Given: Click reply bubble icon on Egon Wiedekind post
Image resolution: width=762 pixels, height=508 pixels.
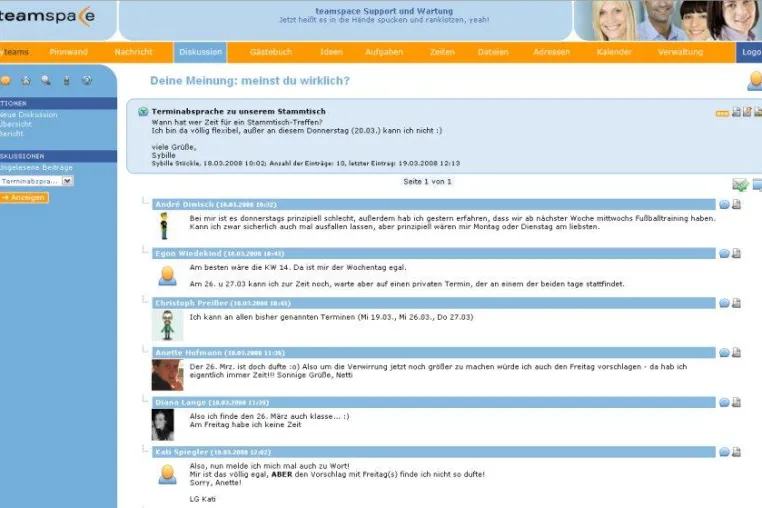Looking at the screenshot, I should 724,253.
